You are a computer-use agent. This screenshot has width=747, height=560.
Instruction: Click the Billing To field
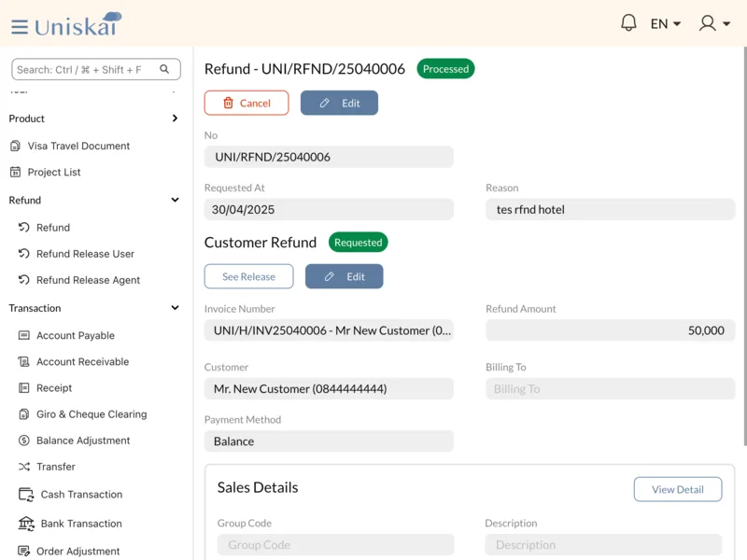(611, 388)
